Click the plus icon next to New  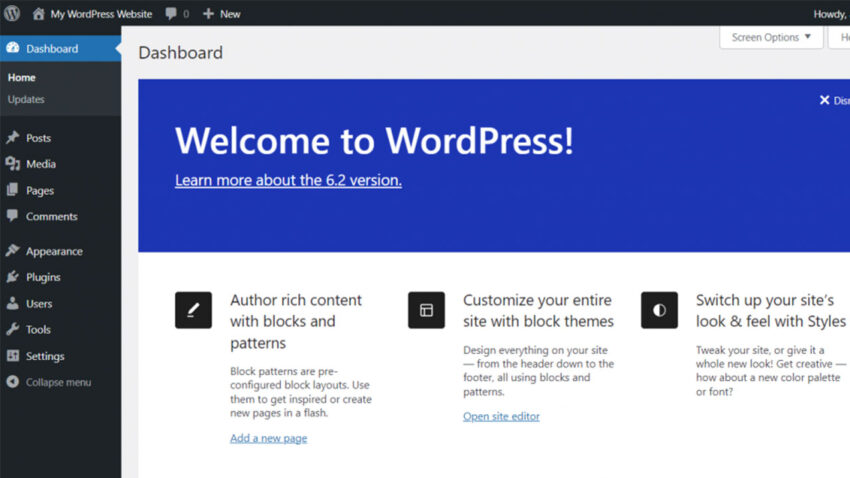point(208,14)
